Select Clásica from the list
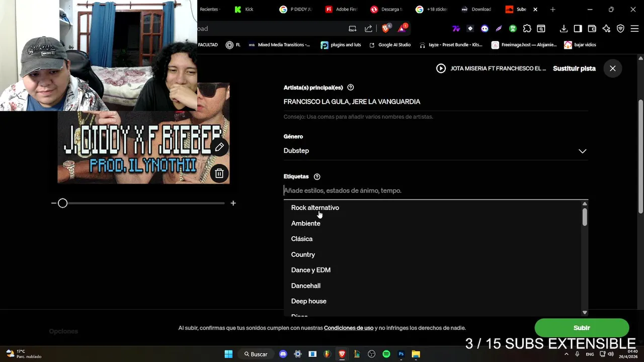Screen dimensions: 644x362 pos(301,239)
